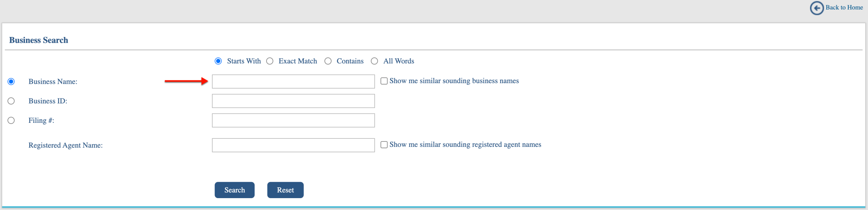Select the Business Name search-by radio
This screenshot has height=210, width=868.
point(11,81)
